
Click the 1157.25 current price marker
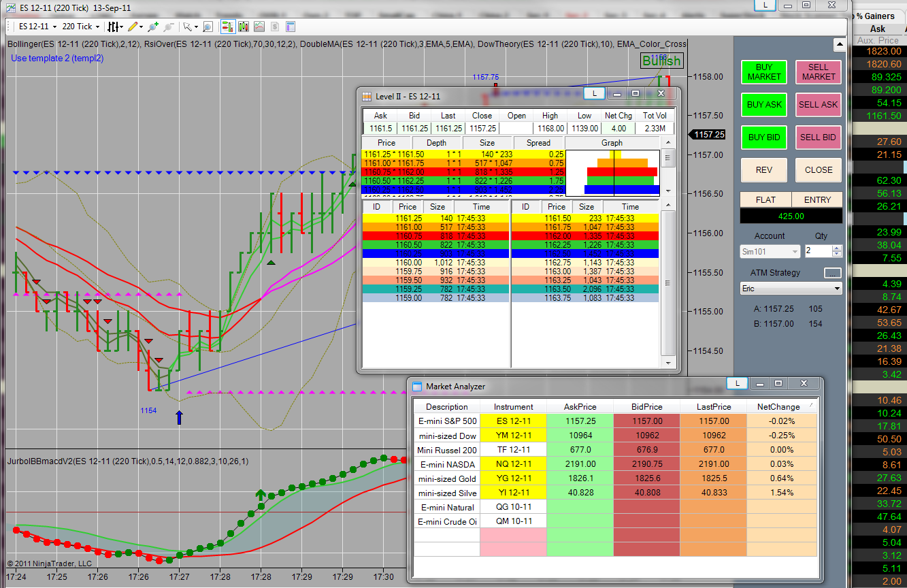[x=708, y=135]
